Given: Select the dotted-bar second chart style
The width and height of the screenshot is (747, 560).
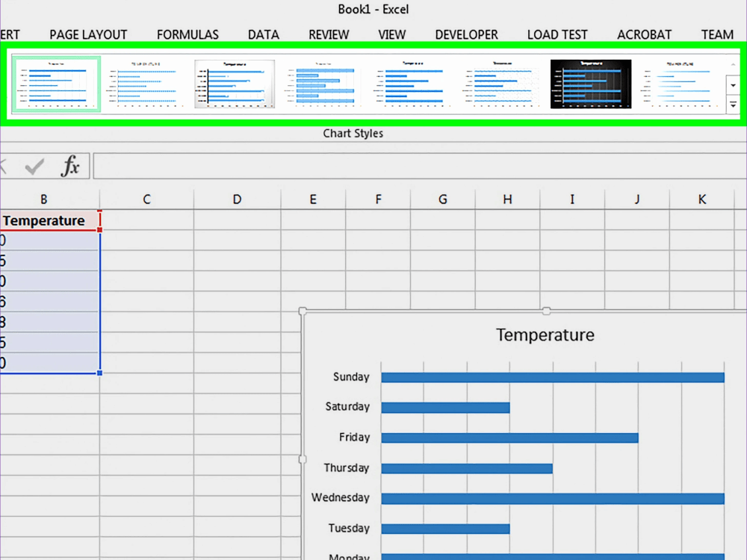Looking at the screenshot, I should [x=146, y=84].
